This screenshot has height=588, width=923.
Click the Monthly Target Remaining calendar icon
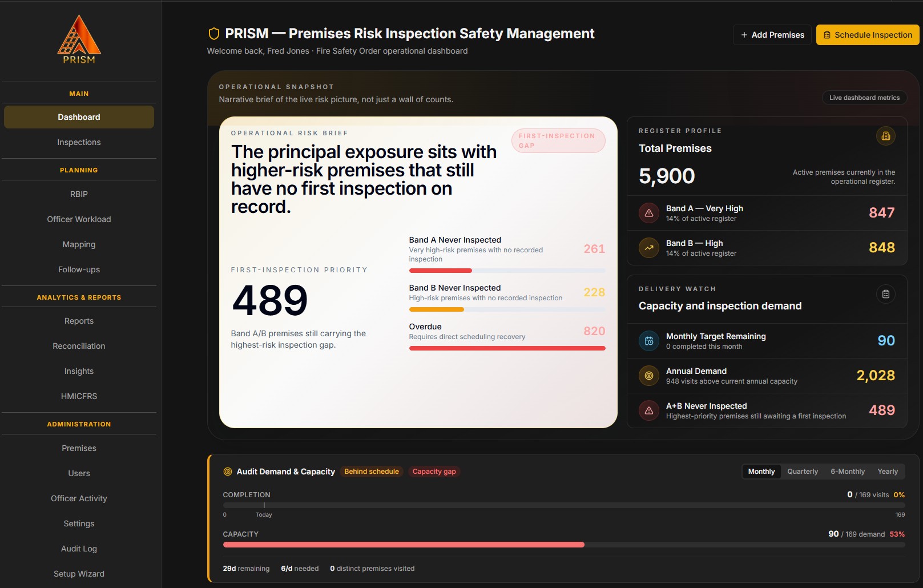tap(648, 341)
